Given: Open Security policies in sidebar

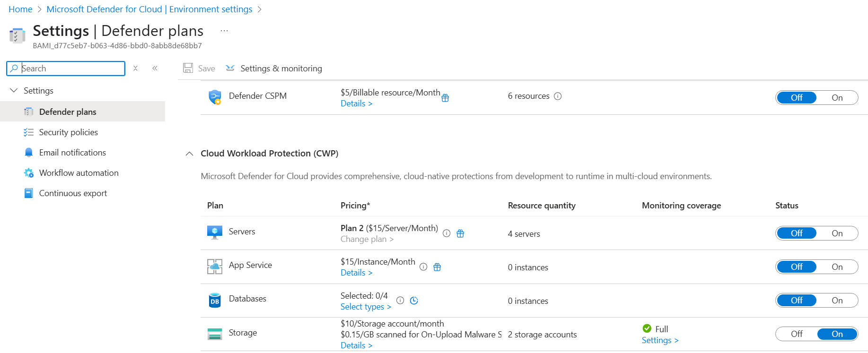Looking at the screenshot, I should click(x=68, y=132).
